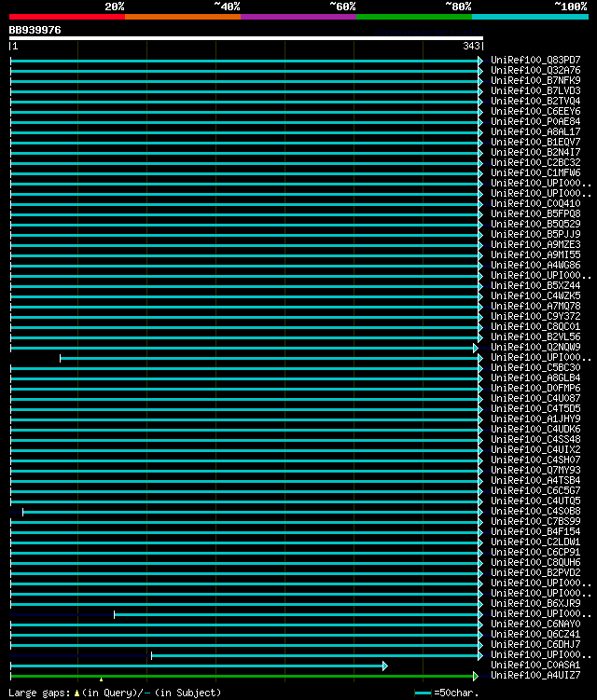Select the UniRef100_C7BS99 label

(x=535, y=522)
